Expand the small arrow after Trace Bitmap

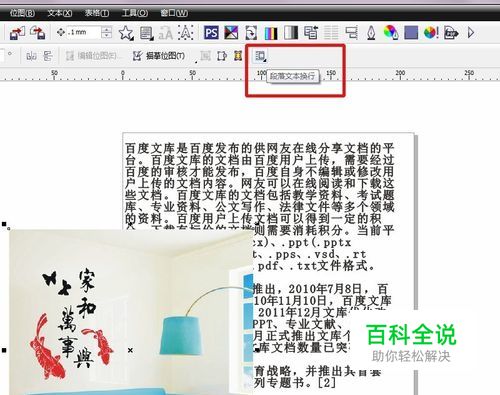click(x=196, y=61)
